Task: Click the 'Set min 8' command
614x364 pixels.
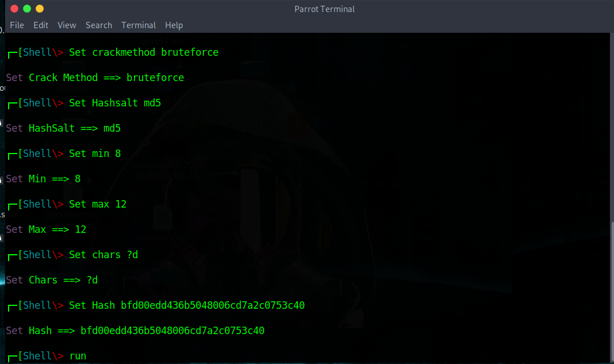Action: click(95, 154)
